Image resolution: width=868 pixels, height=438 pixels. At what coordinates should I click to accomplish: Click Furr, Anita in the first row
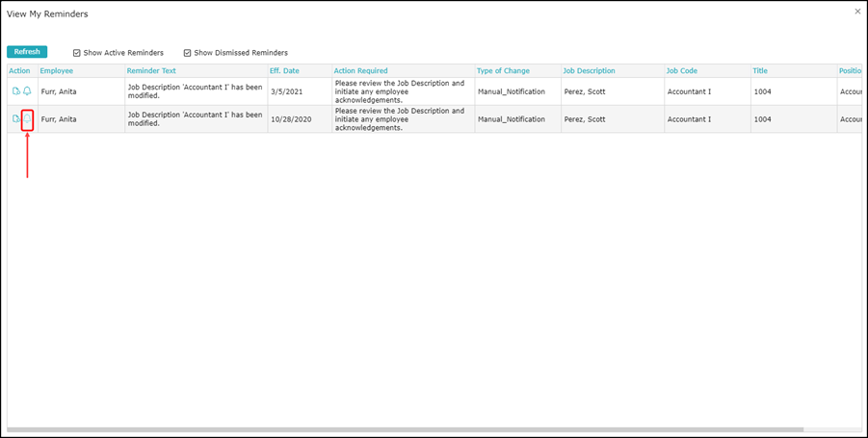pyautogui.click(x=58, y=91)
